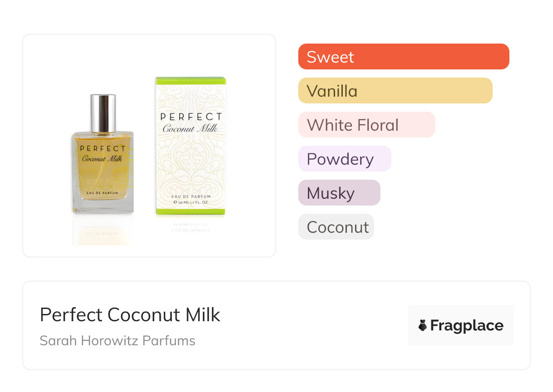Select the orange Sweet accord bar
Screen dimensions: 553x392
(x=403, y=57)
